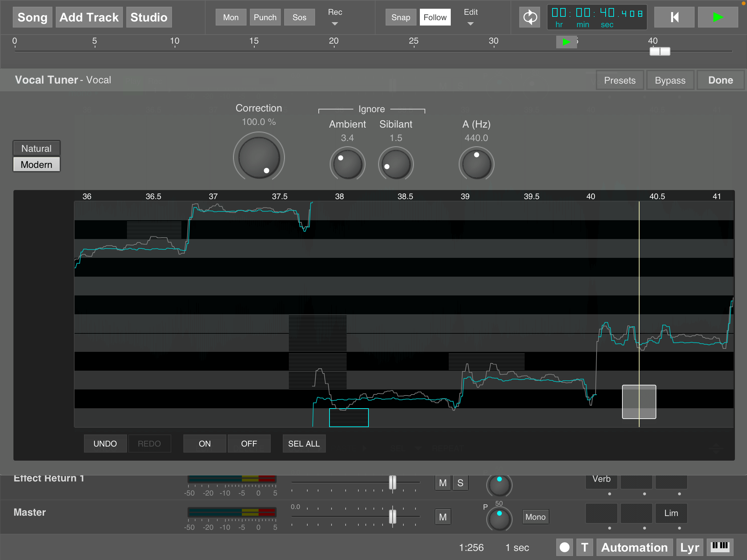Viewport: 747px width, 560px height.
Task: Adjust the Ambient ignore knob
Action: click(347, 164)
